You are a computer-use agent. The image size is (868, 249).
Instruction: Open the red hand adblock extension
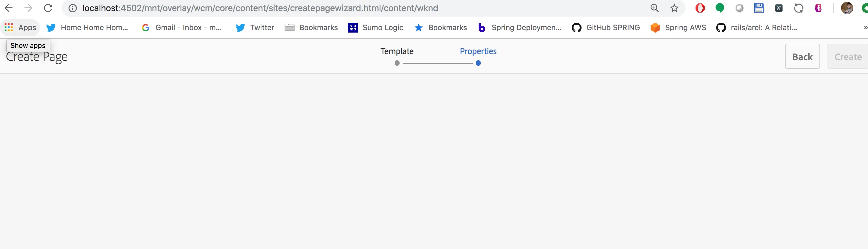[700, 8]
